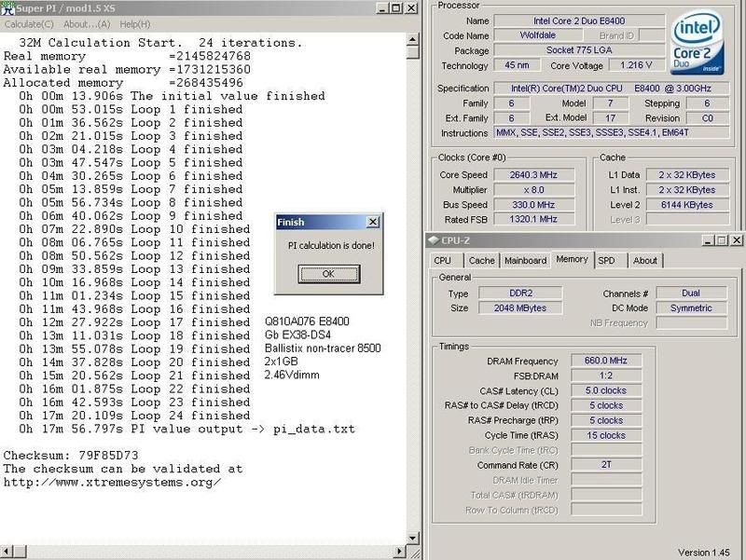Viewport: 746px width, 560px height.
Task: Click the horizontal scroll right arrow in Super PI
Action: 398,553
